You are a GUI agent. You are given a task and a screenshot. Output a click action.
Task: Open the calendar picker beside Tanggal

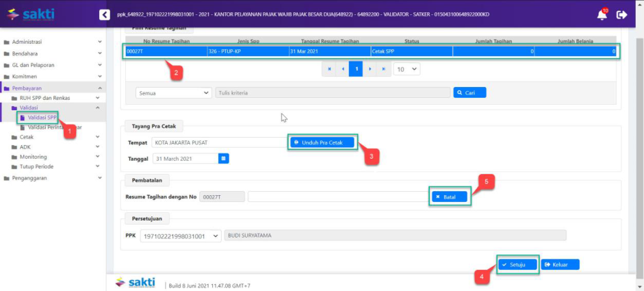point(223,158)
